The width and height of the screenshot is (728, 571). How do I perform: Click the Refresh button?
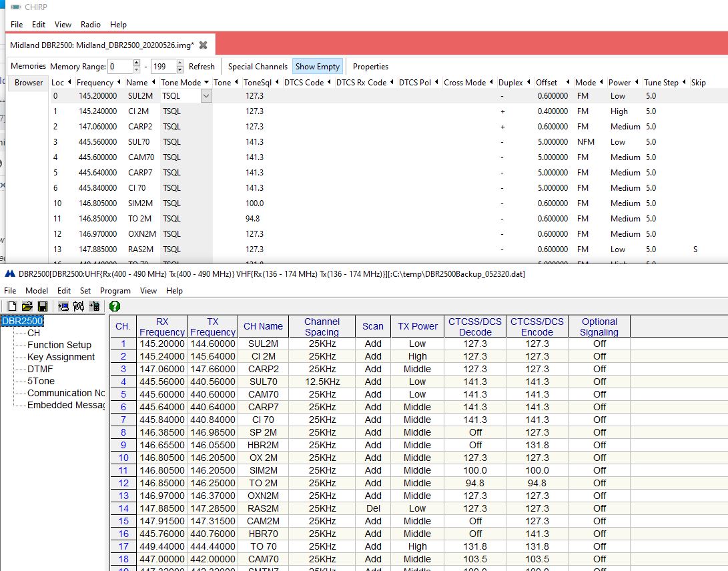(x=202, y=67)
